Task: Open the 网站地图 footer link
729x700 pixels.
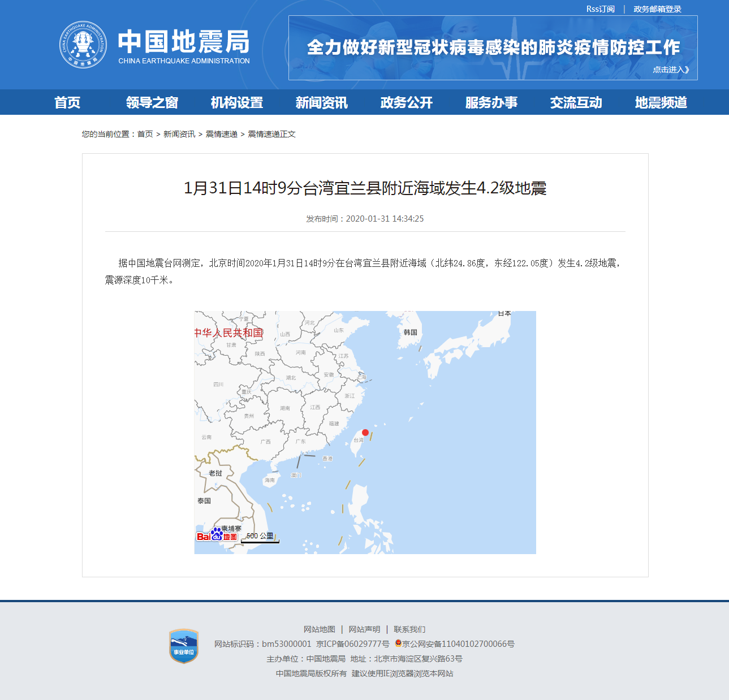Action: coord(318,629)
